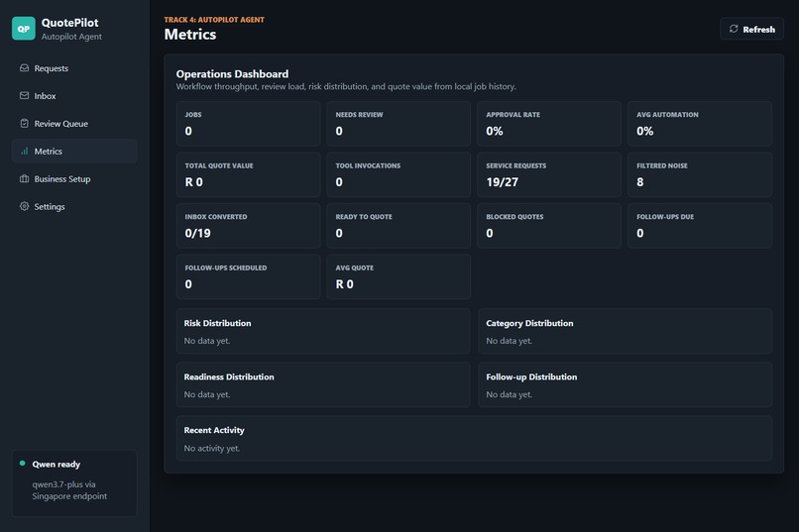Image resolution: width=799 pixels, height=532 pixels.
Task: Click the qwen3.7-plus Singapore endpoint text
Action: click(69, 490)
